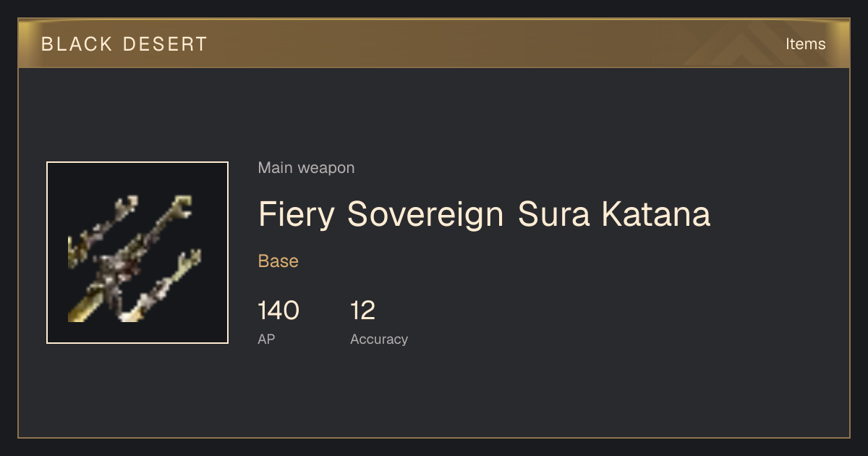The height and width of the screenshot is (456, 868).
Task: Click the lower katana blade in icon
Action: [161, 285]
